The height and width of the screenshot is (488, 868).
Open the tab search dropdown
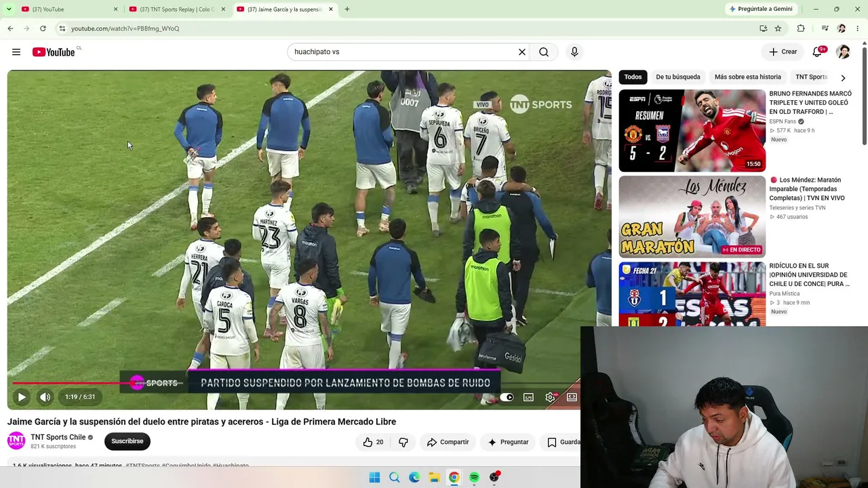coord(9,9)
